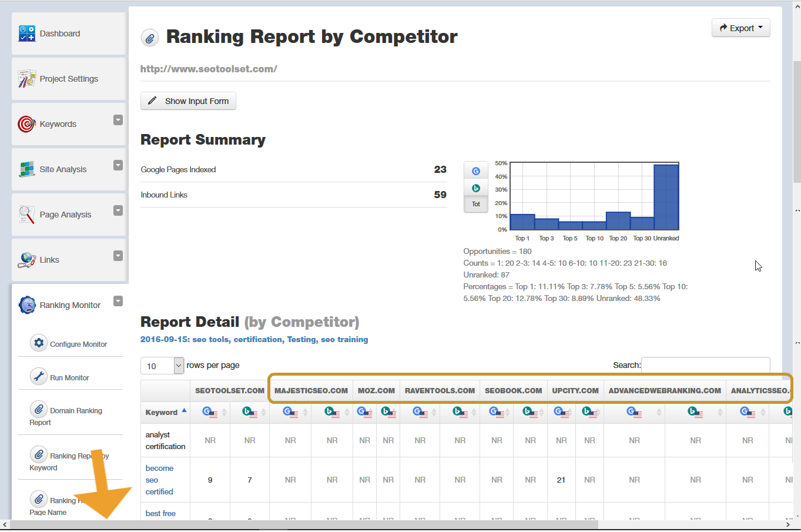The image size is (801, 532).
Task: Click the 'analyst certification' keyword cell
Action: pos(166,440)
